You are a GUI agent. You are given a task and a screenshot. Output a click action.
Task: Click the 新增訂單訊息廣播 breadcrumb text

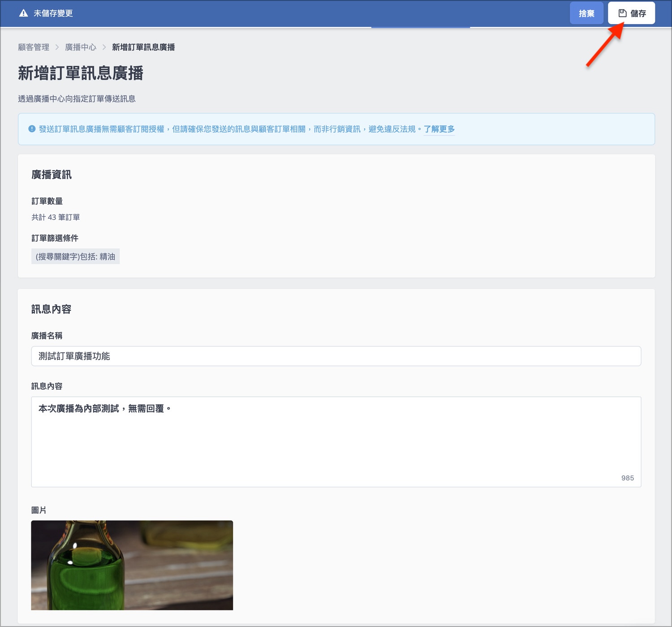(x=143, y=47)
